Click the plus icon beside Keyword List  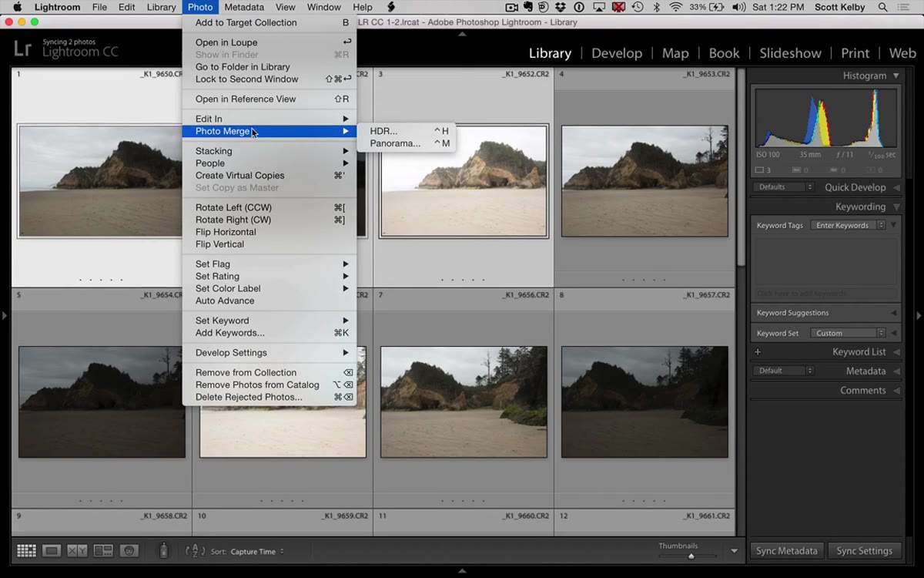tap(758, 352)
